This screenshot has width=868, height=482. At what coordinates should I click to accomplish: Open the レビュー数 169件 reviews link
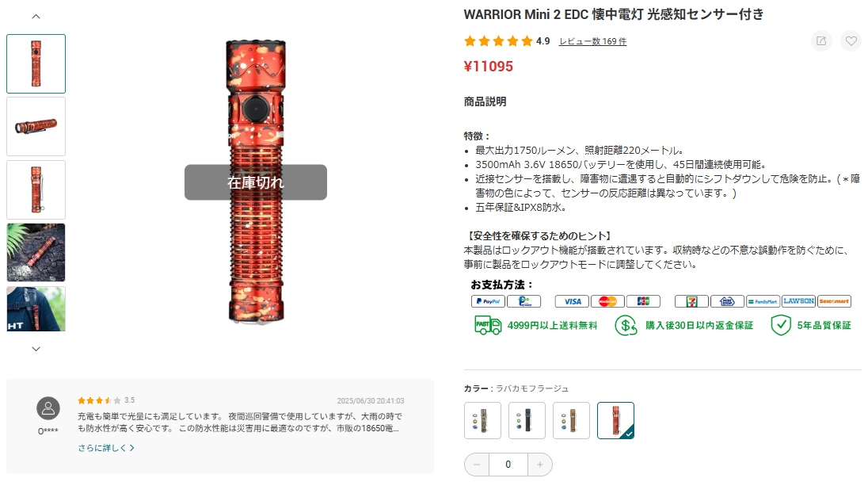(x=593, y=41)
